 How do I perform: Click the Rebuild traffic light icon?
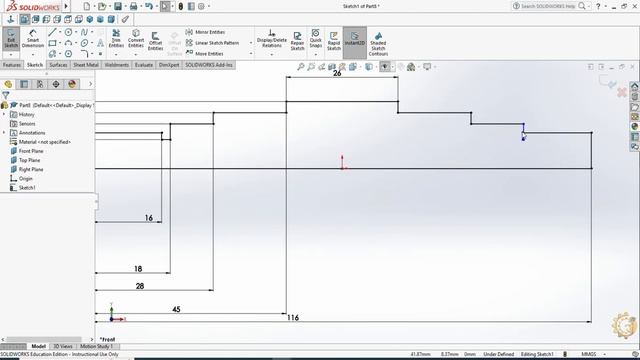click(x=180, y=6)
